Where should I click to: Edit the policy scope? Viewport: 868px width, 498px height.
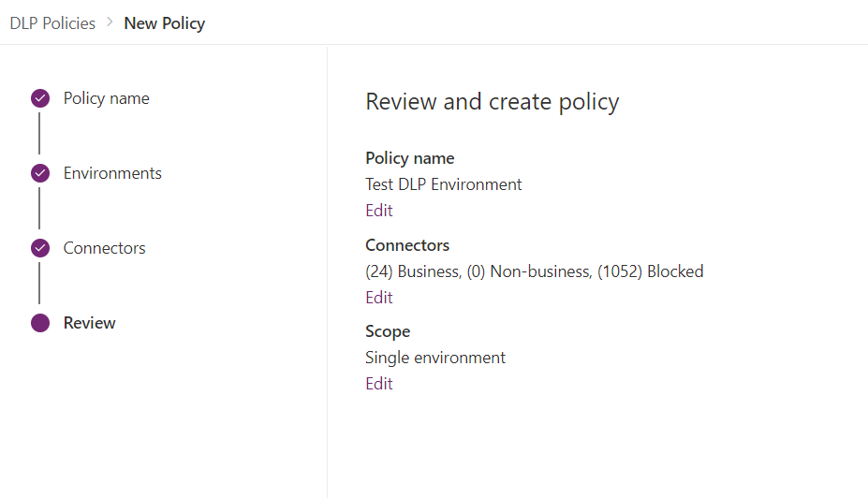378,384
